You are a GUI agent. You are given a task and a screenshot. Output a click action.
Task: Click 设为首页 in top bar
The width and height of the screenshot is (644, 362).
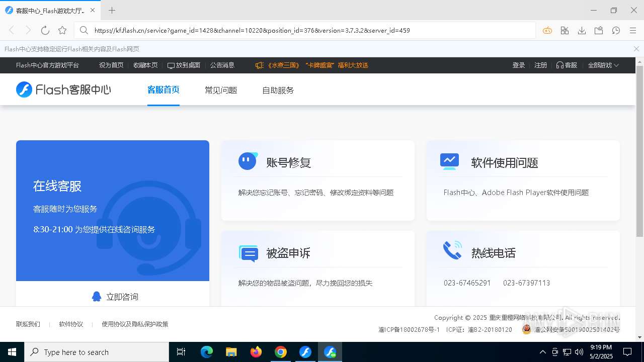coord(111,65)
